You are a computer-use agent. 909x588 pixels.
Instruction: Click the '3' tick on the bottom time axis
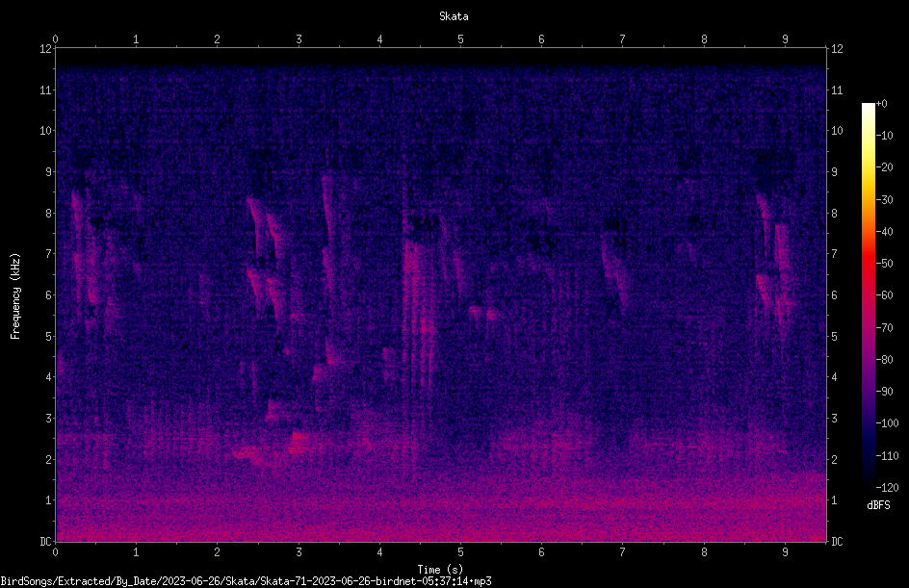pos(299,552)
